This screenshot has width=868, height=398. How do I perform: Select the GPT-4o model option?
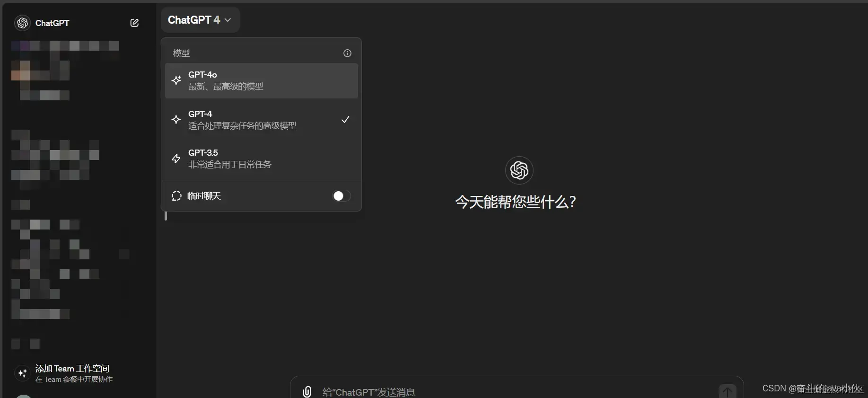pos(262,80)
